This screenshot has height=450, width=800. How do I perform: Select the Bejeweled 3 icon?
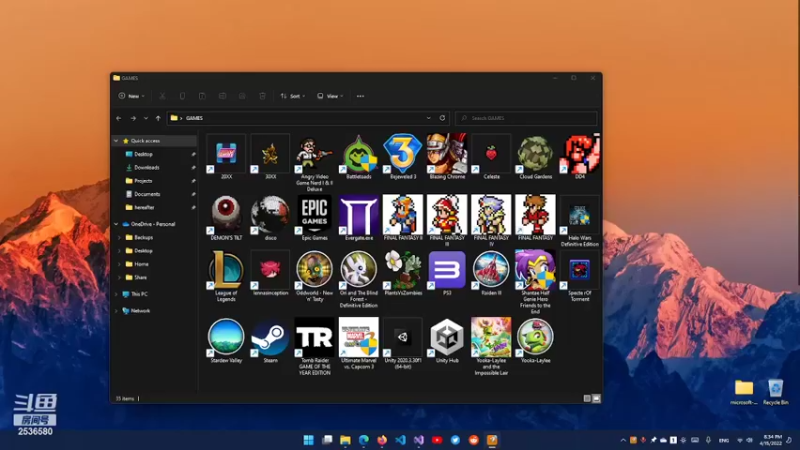click(x=403, y=157)
